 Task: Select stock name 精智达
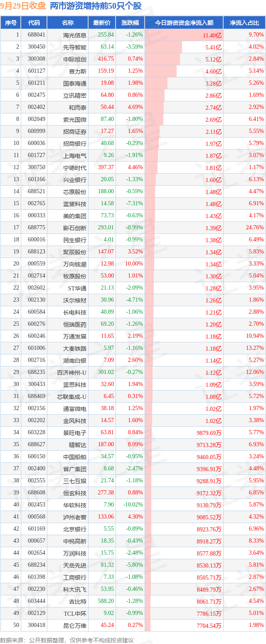tap(78, 445)
